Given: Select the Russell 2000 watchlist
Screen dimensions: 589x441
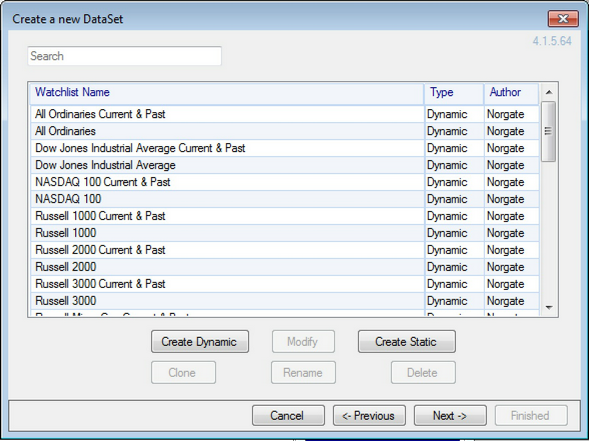Looking at the screenshot, I should point(285,267).
